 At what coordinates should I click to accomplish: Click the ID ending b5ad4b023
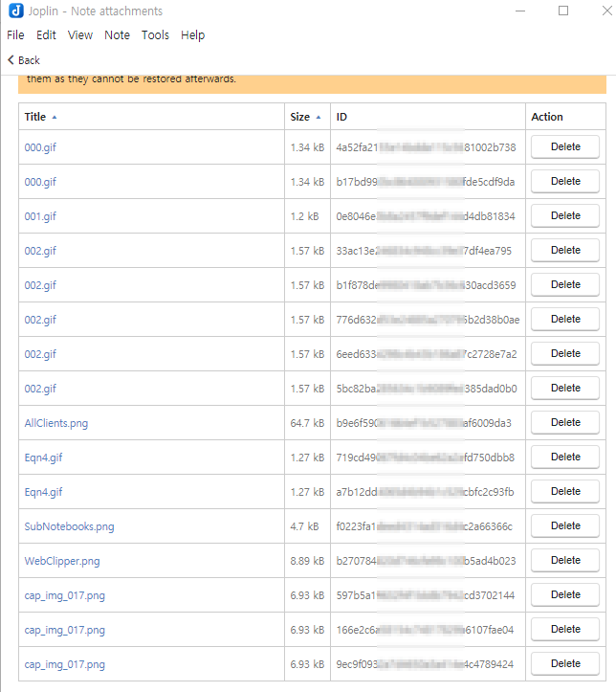pyautogui.click(x=426, y=561)
